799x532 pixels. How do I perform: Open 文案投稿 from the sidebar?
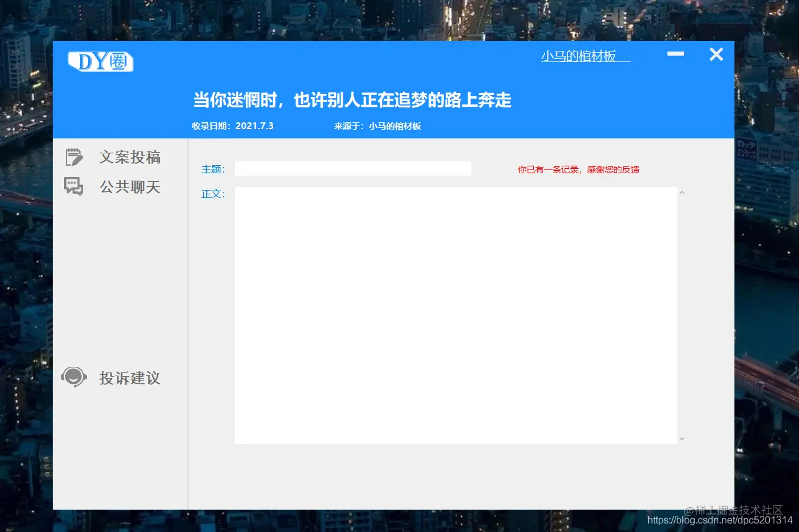click(x=130, y=156)
